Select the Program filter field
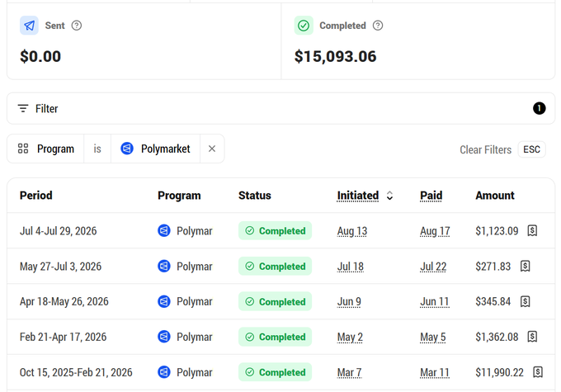 pos(45,149)
